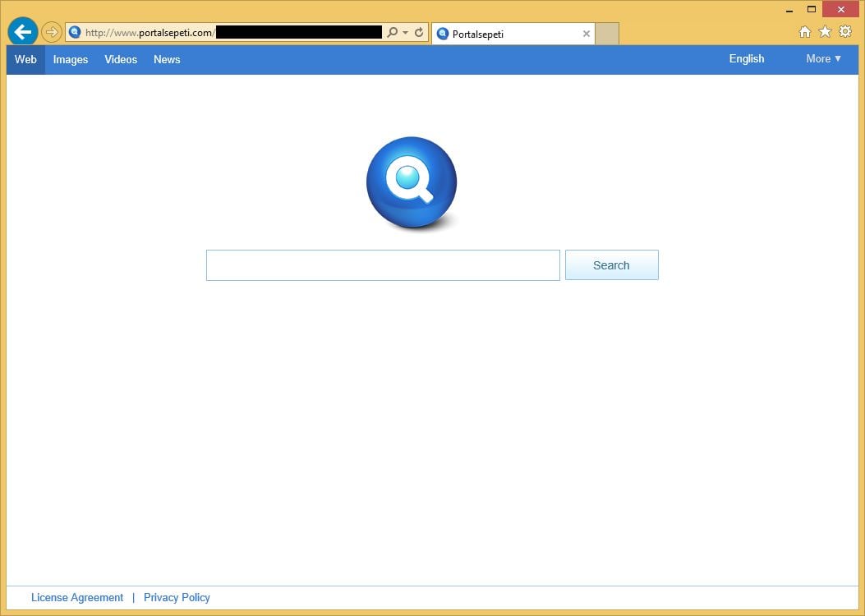Screen dimensions: 865x616
Task: Maximize the browser window
Action: (812, 9)
